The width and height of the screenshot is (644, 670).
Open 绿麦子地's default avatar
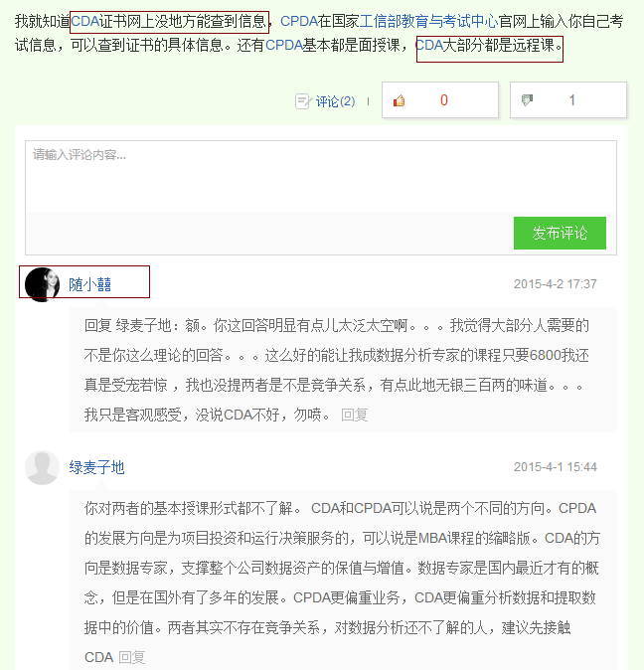tap(42, 467)
